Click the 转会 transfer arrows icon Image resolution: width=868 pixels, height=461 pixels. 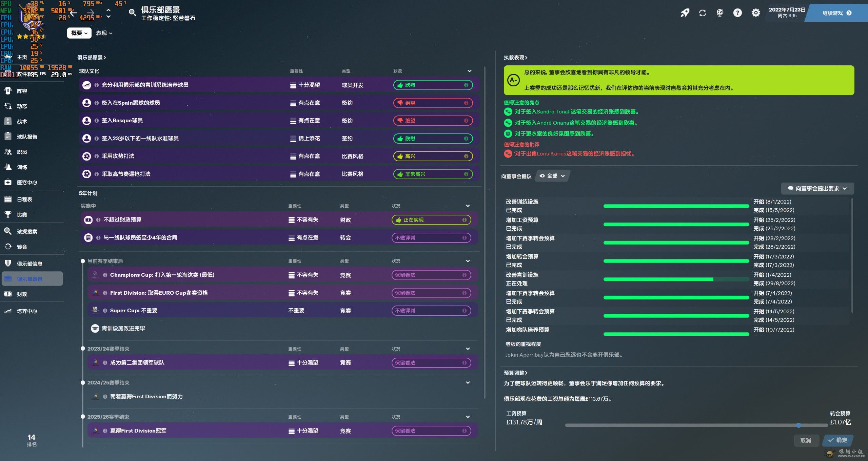(8, 247)
